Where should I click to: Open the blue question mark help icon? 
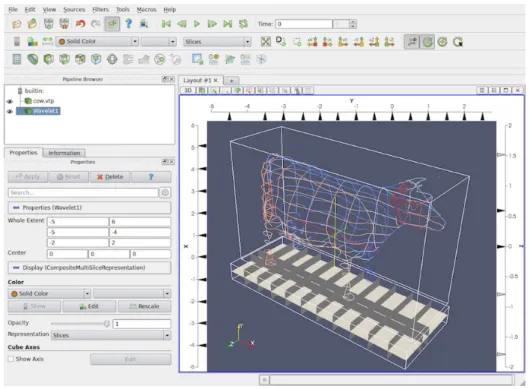(128, 24)
